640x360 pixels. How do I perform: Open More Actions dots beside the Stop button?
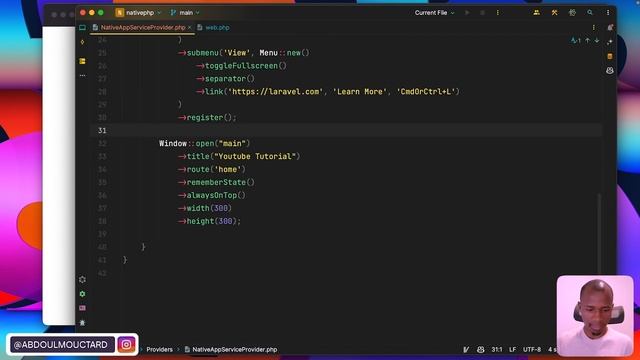pos(498,13)
